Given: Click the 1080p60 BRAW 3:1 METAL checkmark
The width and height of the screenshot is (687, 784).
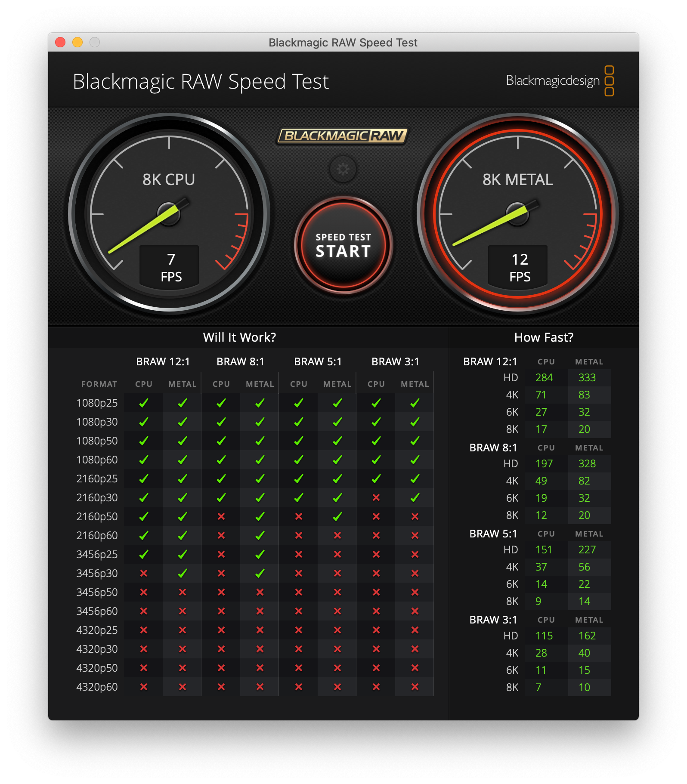Looking at the screenshot, I should coord(415,460).
